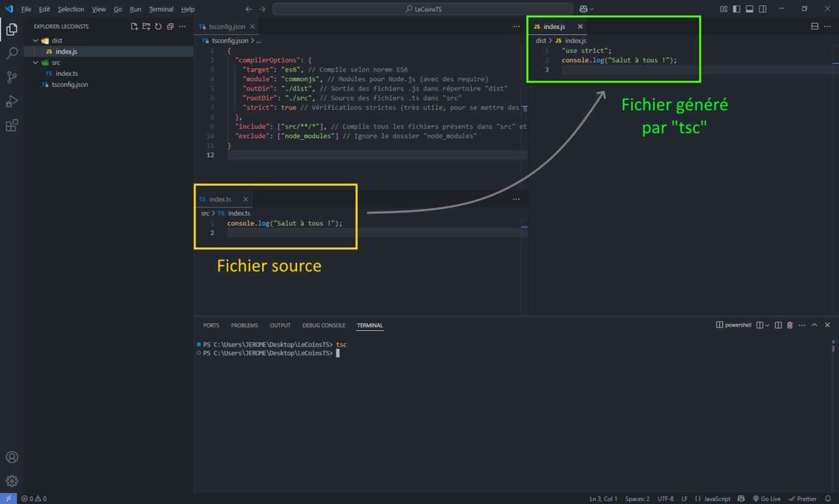The image size is (839, 504).
Task: Open the Manage gear icon
Action: click(12, 481)
